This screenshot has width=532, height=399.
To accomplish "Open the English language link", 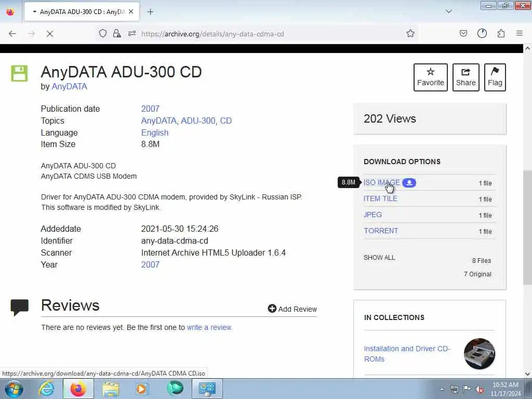I will pyautogui.click(x=155, y=132).
